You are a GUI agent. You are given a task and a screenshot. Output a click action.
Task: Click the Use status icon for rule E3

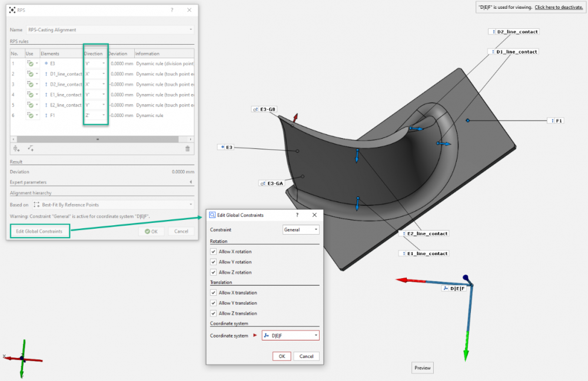point(29,63)
